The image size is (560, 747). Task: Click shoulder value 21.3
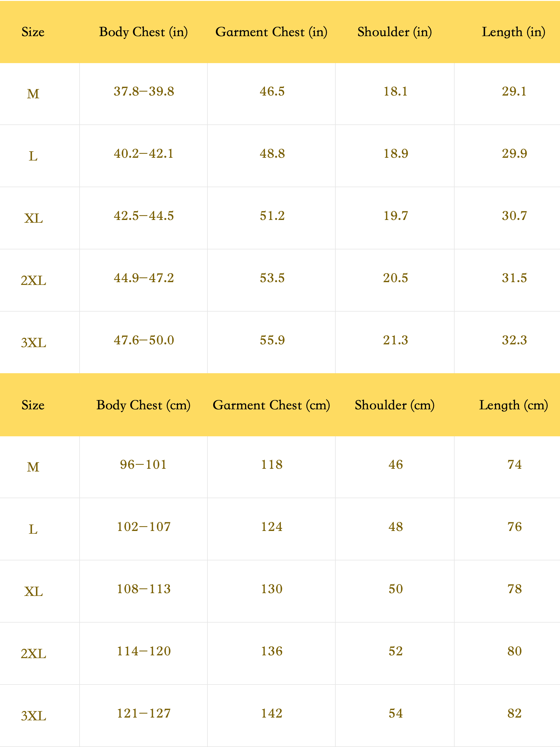point(396,340)
